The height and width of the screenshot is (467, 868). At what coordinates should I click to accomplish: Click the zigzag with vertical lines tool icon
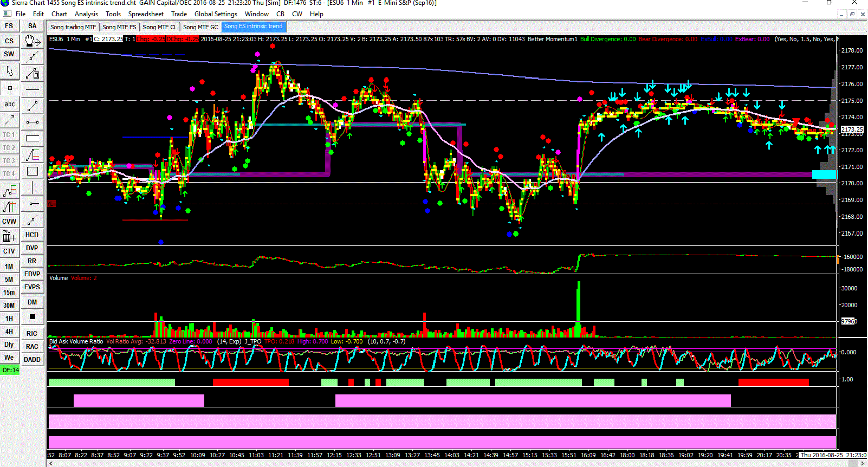(x=9, y=206)
